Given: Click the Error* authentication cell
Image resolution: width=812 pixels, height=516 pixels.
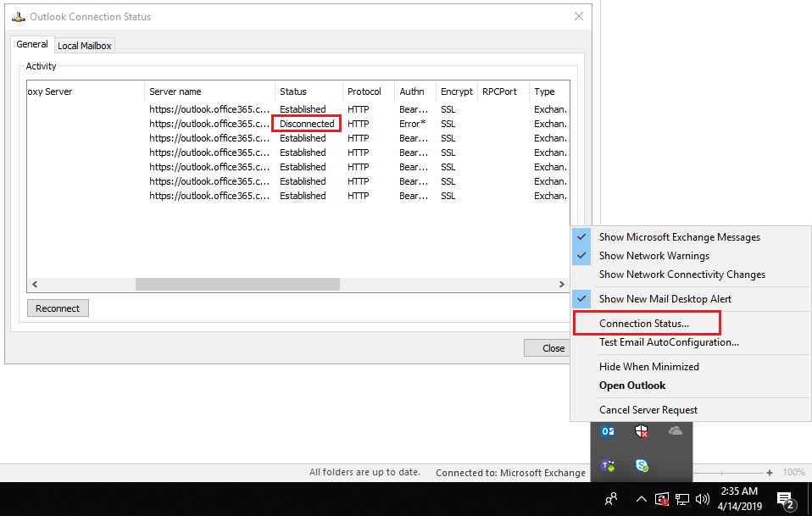Looking at the screenshot, I should point(413,124).
